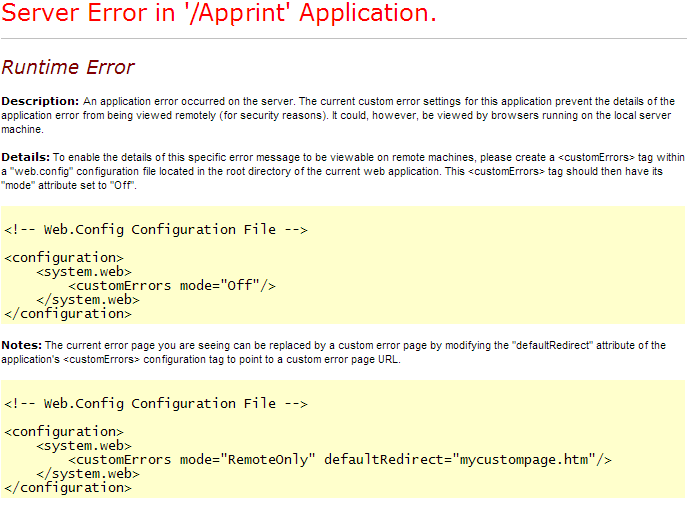The image size is (687, 506).
Task: Click the second 'Web.Config Configuration File' comment line
Action: [x=155, y=404]
